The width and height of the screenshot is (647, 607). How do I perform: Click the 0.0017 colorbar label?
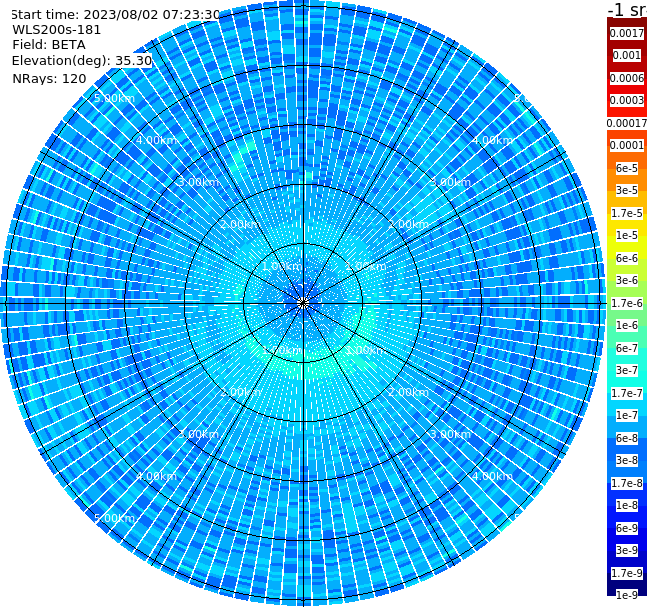point(627,33)
